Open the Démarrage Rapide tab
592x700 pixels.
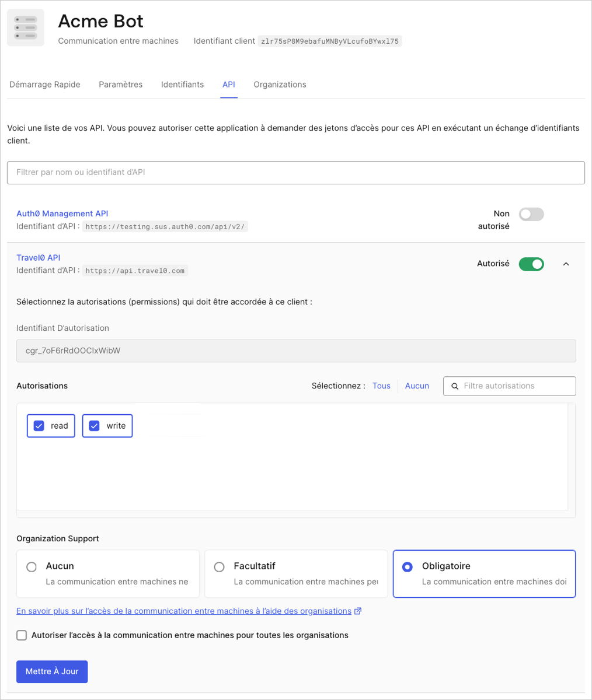pos(45,85)
